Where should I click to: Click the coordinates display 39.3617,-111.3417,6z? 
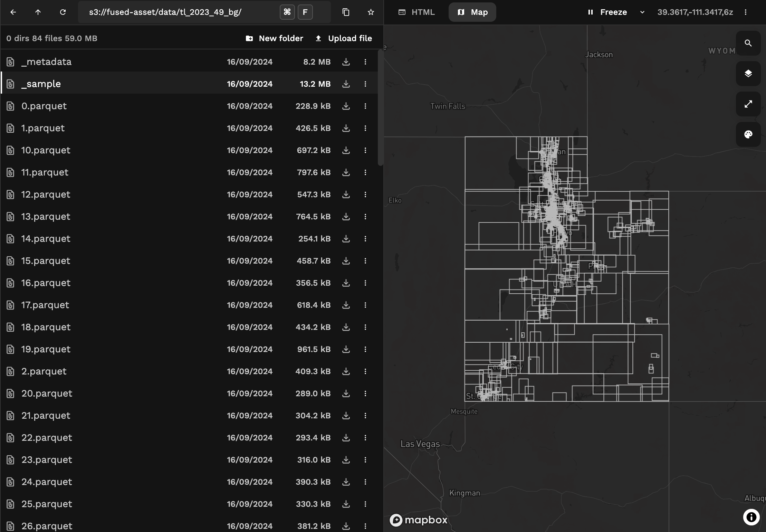tap(696, 12)
